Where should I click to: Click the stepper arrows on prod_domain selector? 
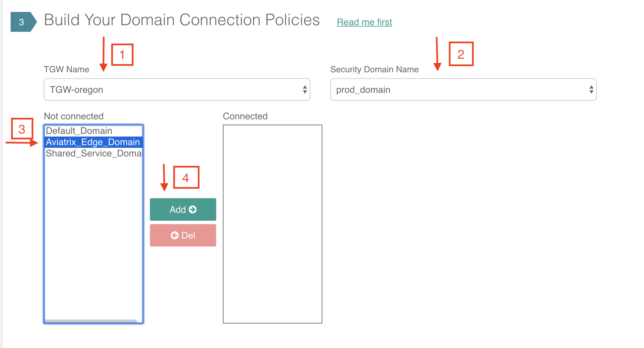coord(591,89)
